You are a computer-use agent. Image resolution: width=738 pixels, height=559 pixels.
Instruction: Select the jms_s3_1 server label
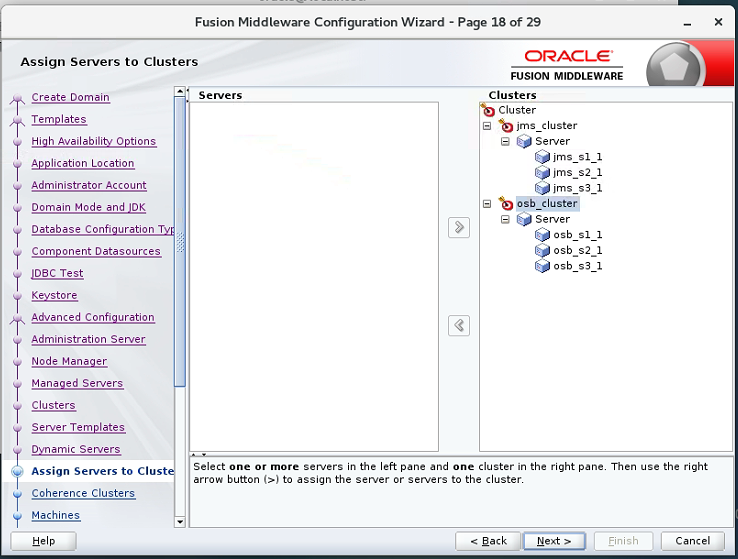(578, 188)
